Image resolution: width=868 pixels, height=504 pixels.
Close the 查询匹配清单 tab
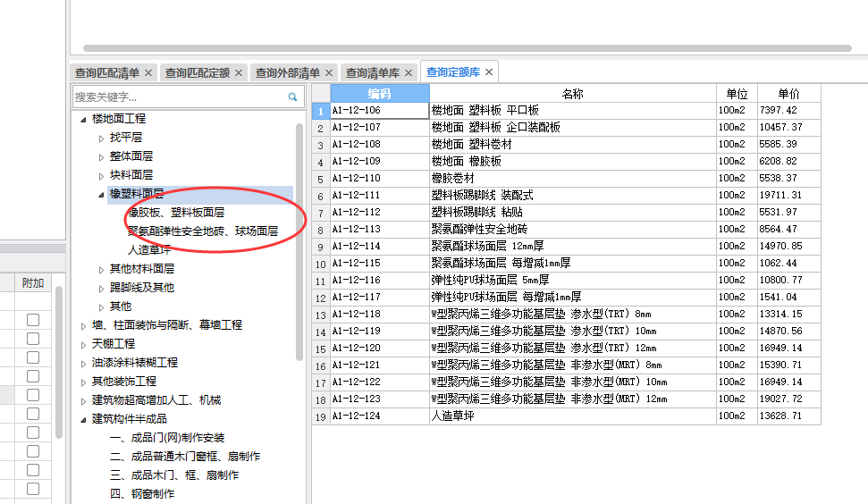148,73
